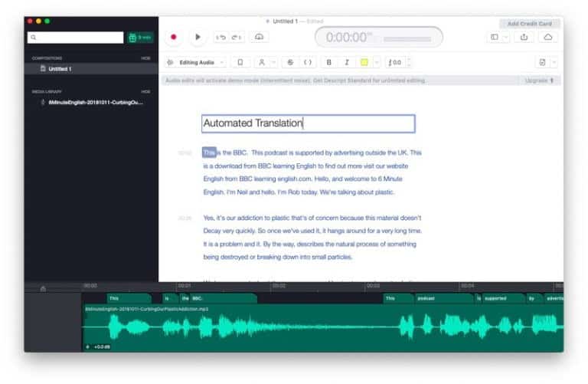588x384 pixels.
Task: Select the Untitled 1 composition
Action: pos(91,69)
